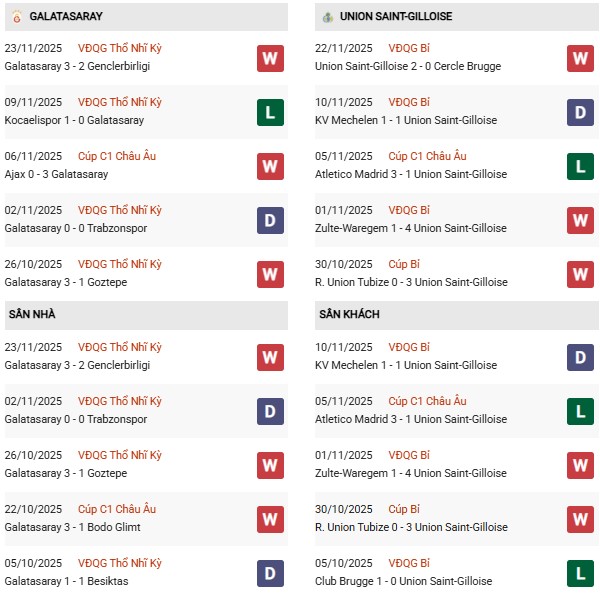The image size is (600, 596).
Task: Open VĐQG Thổ Nhĩ Kỳ link dated 09/11/2025
Action: [x=119, y=102]
